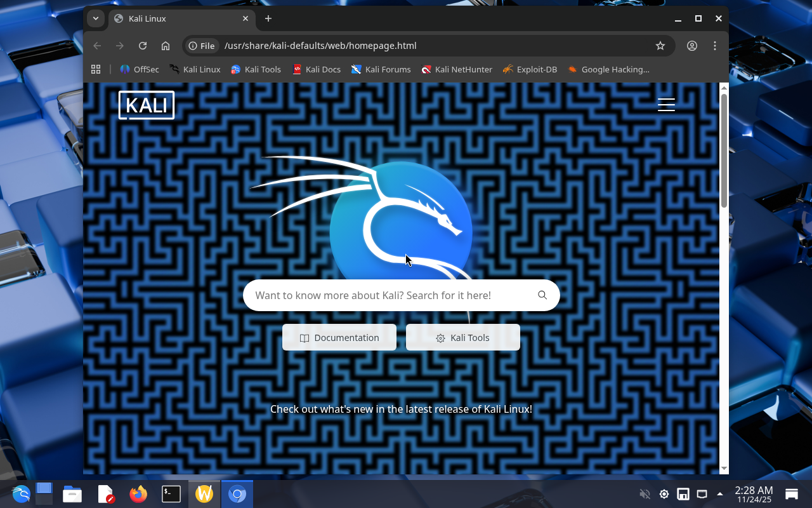Open a new browser tab
Viewport: 812px width, 508px height.
268,18
